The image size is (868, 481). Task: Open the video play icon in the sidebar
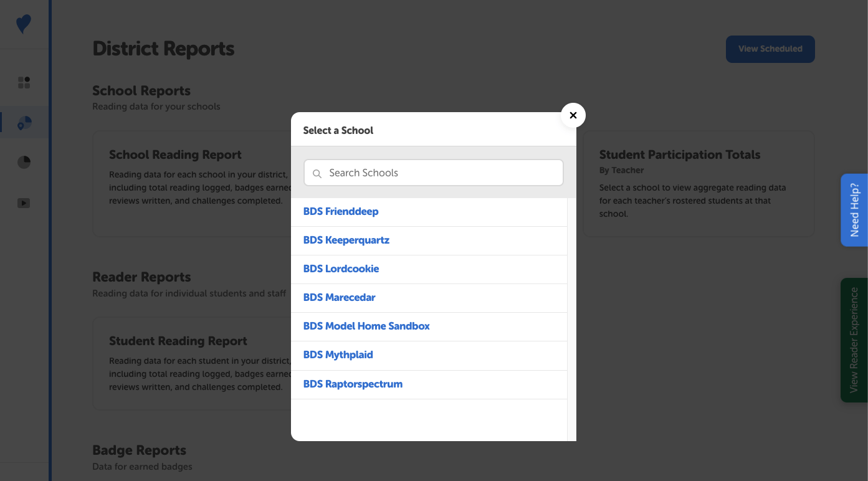tap(23, 202)
